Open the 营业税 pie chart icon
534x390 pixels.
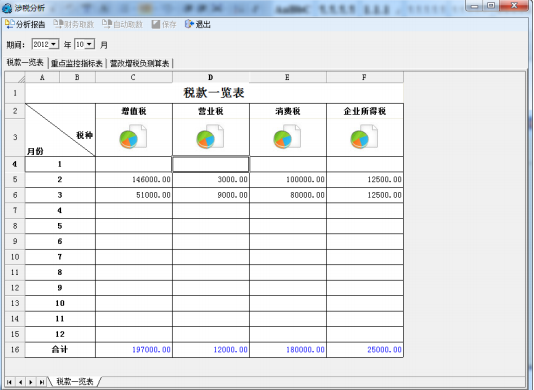click(210, 137)
